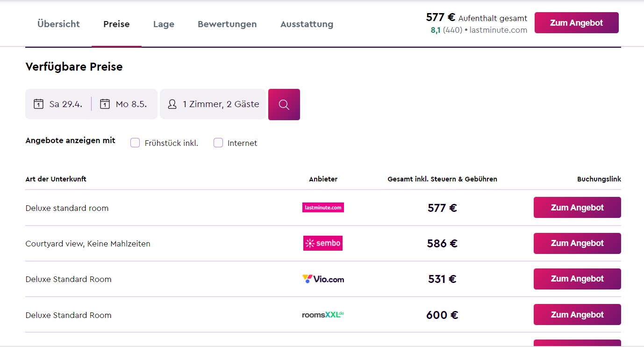Switch to the Ausstattung tab
644x347 pixels.
tap(307, 24)
